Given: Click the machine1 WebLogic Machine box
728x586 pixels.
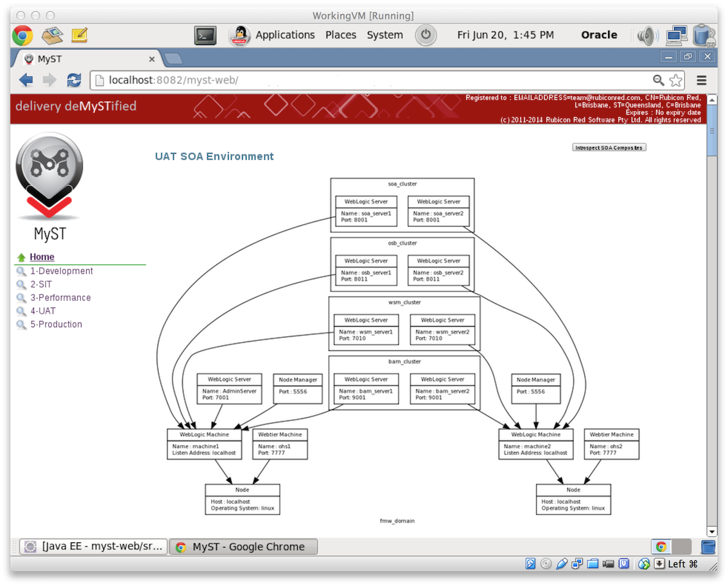Looking at the screenshot, I should click(204, 444).
